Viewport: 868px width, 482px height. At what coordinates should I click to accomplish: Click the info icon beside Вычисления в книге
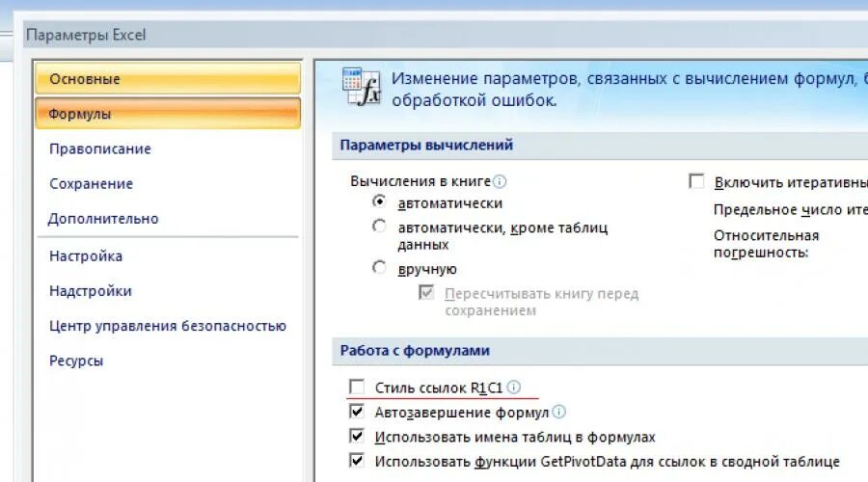coord(500,181)
